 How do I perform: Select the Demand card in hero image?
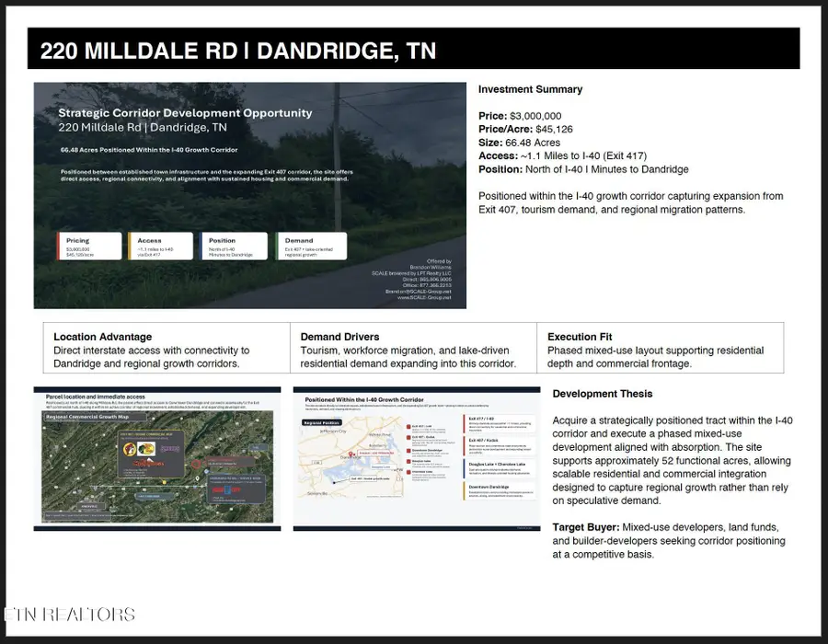(312, 246)
